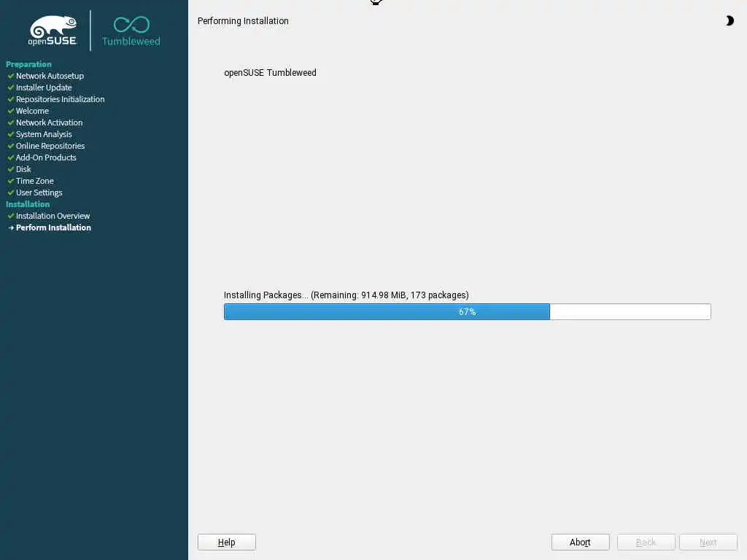Select the Network Autosetup step
Viewport: 747px width, 560px height.
tap(50, 76)
